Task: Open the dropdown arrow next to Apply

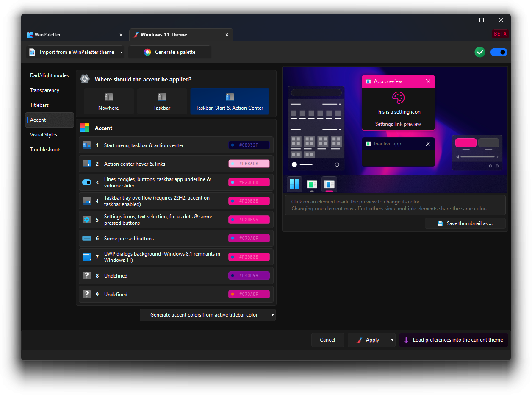Action: click(x=392, y=340)
